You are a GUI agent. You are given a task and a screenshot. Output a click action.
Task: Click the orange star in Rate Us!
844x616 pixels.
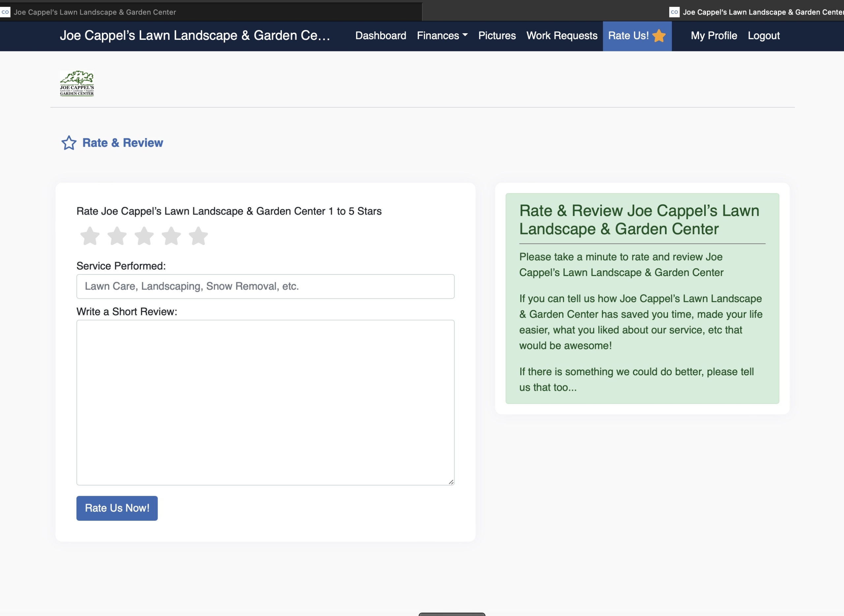point(659,36)
